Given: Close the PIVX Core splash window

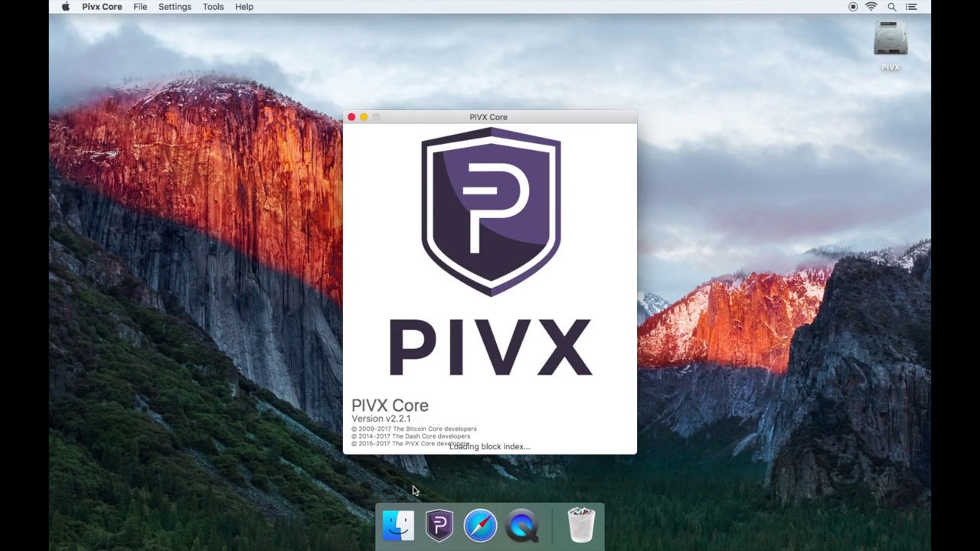Looking at the screenshot, I should coord(351,117).
